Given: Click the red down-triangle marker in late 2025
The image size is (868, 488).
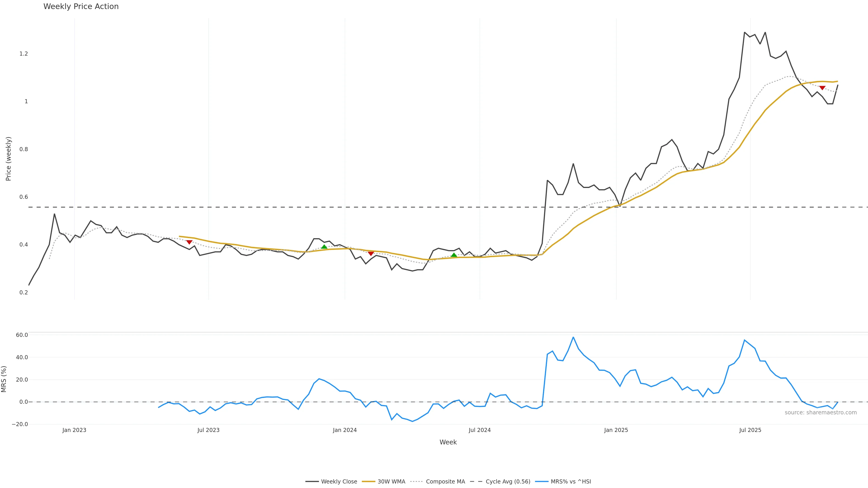Looking at the screenshot, I should point(822,88).
